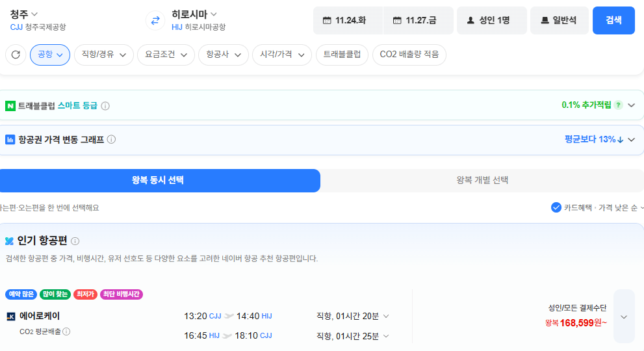Expand the 트래블클럽 추가적립 panel chevron
The image size is (644, 351).
point(631,106)
